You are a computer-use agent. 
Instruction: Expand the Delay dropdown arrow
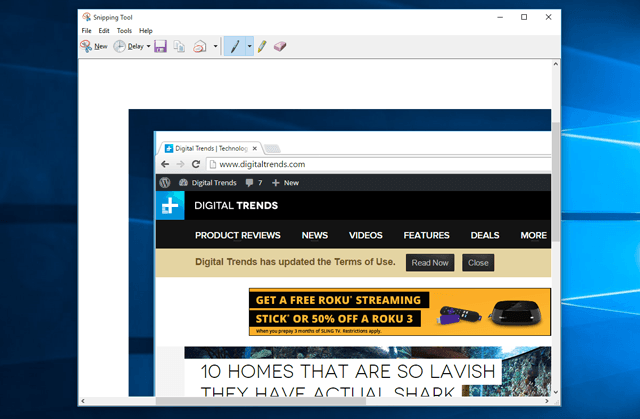coord(149,47)
